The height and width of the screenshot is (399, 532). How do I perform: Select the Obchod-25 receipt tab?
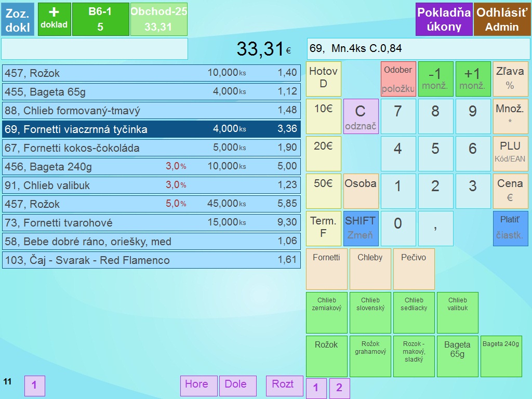pyautogui.click(x=158, y=19)
